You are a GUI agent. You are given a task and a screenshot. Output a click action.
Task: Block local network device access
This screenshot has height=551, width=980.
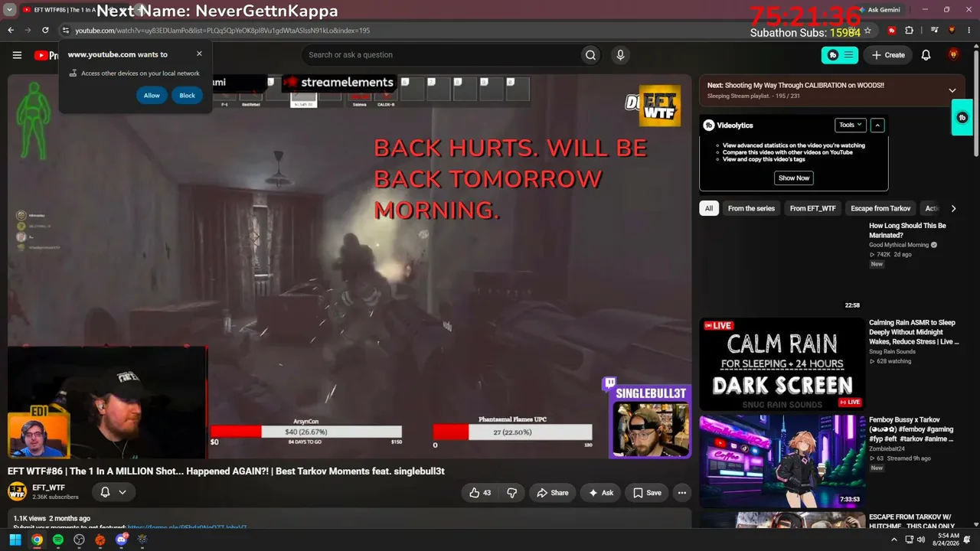pyautogui.click(x=188, y=96)
